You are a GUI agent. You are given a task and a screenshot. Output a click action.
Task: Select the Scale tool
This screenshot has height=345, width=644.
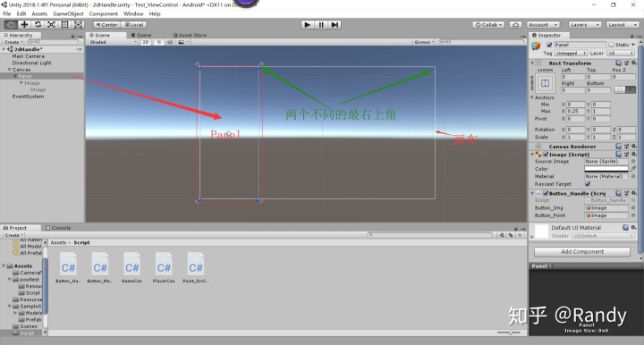coord(51,25)
